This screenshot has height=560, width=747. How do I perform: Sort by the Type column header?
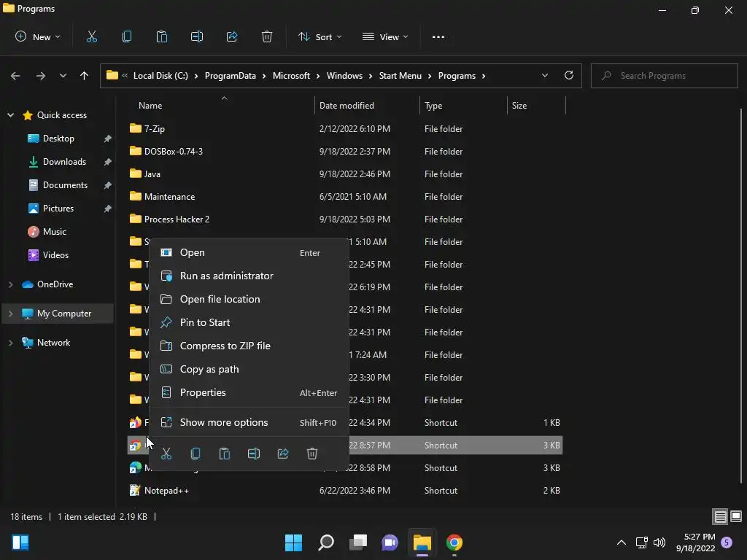pyautogui.click(x=463, y=106)
